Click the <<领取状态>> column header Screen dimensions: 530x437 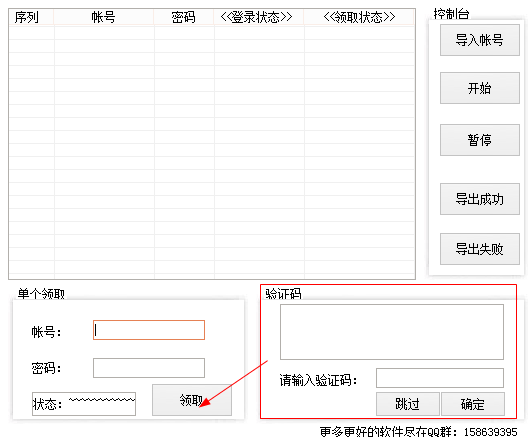[359, 17]
